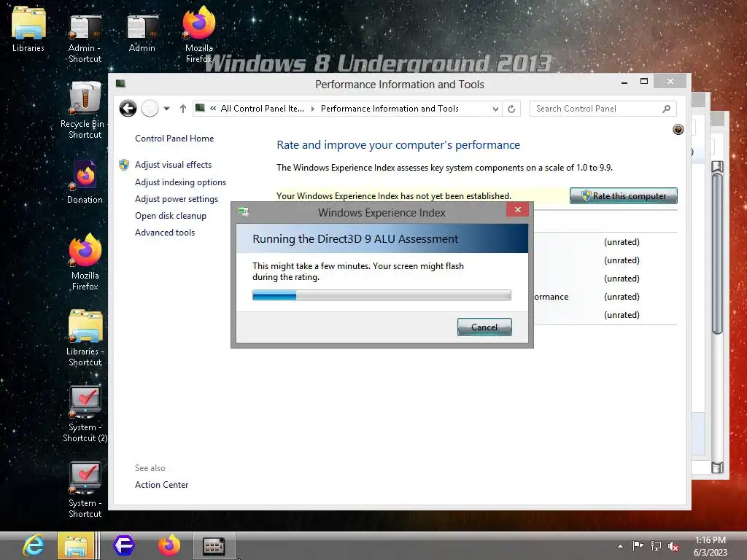The image size is (747, 560).
Task: Expand the breadcrumb chevrons before All Control Panel Items
Action: (x=213, y=109)
